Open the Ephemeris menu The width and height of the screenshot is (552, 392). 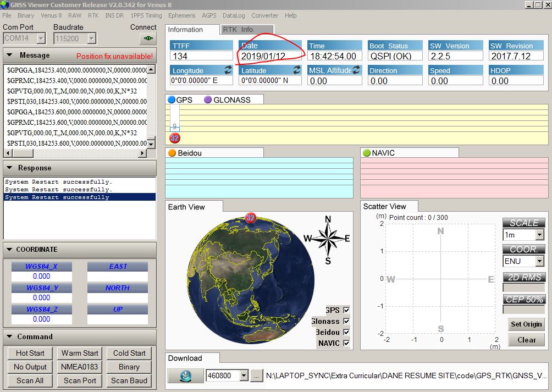pos(181,15)
